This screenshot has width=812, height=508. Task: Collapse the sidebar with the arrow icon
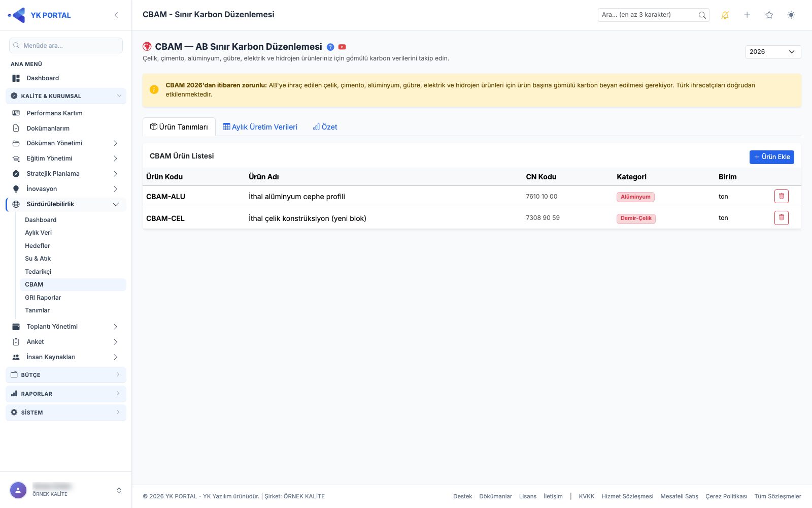116,15
